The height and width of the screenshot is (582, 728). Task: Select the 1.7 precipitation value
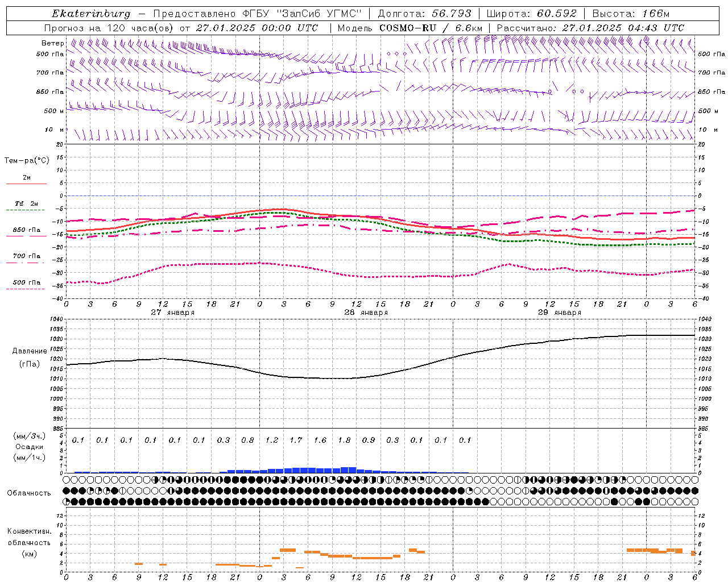point(296,440)
